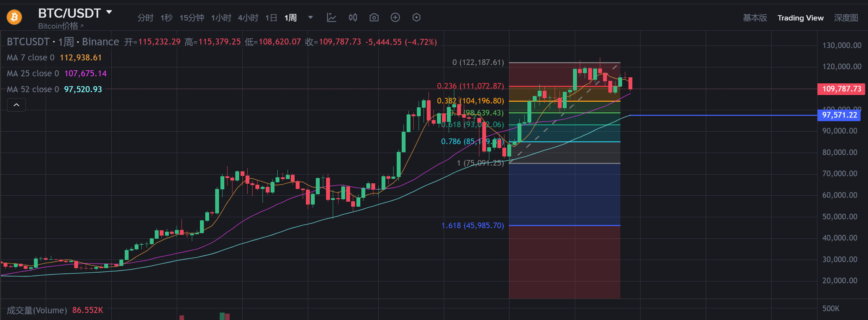Click the red 109,787.73 current price label
Screen dimensions: 868x320
click(x=842, y=89)
